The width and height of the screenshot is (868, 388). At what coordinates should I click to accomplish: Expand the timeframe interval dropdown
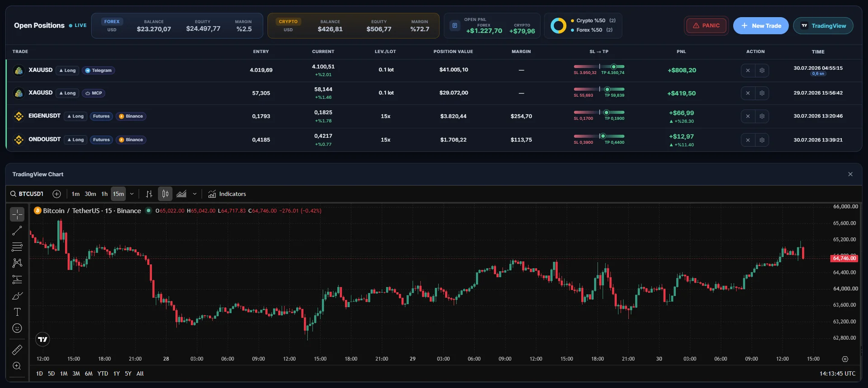tap(132, 194)
